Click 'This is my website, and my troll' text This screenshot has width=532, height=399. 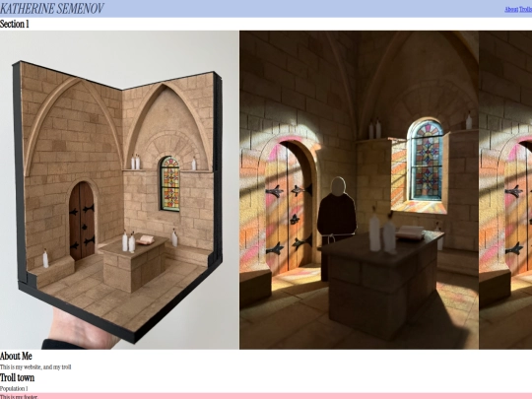(x=35, y=367)
